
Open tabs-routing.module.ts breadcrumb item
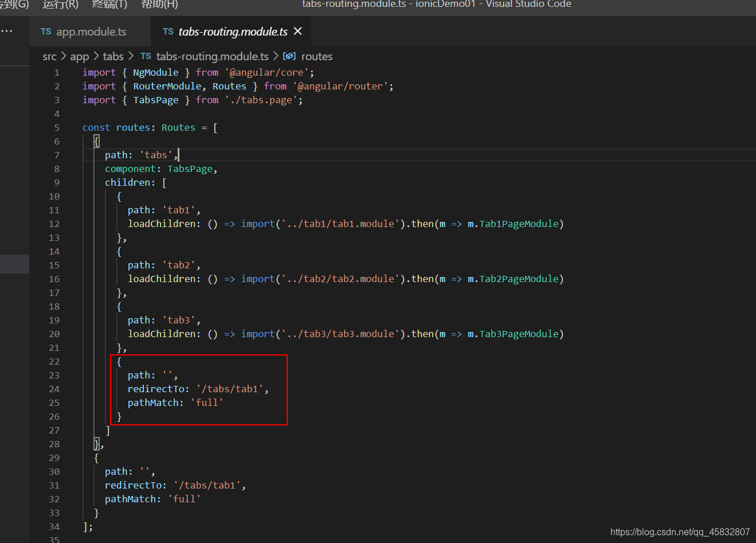[x=212, y=56]
